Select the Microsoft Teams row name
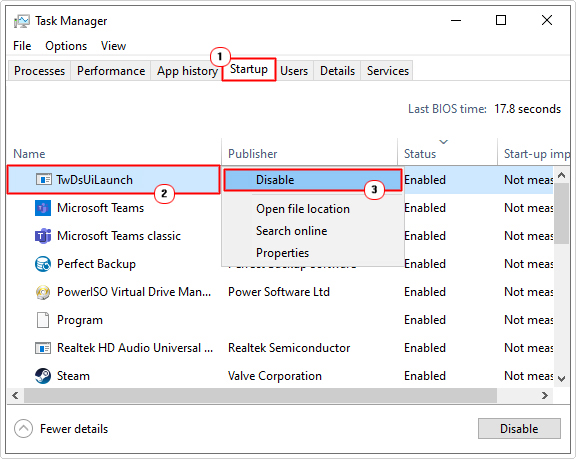 (x=100, y=208)
